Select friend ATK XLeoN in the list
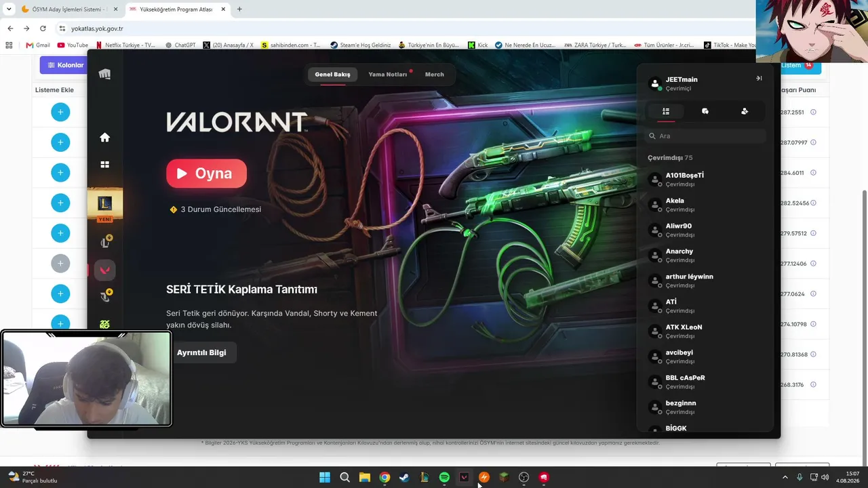 (x=705, y=331)
